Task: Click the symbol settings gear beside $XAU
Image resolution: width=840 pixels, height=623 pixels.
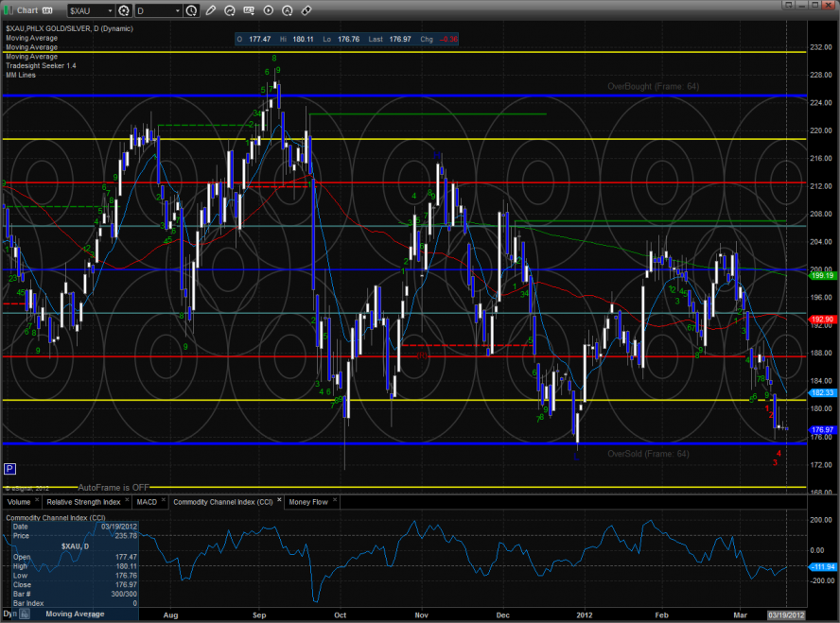Action: tap(123, 10)
